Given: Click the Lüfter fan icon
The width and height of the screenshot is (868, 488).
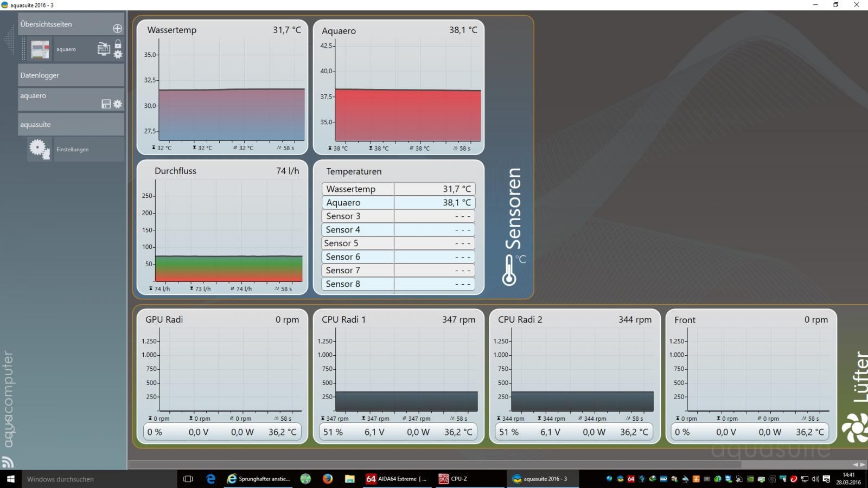Looking at the screenshot, I should coord(854,428).
